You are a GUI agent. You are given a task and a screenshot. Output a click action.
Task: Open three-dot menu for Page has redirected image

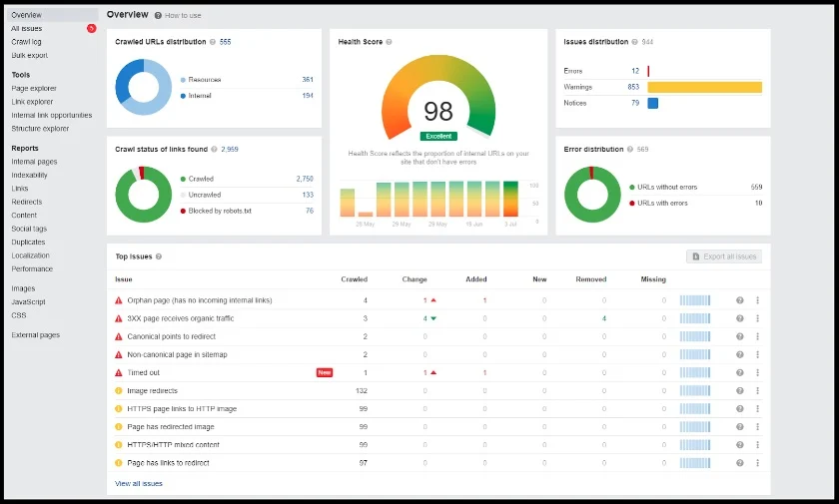pyautogui.click(x=758, y=427)
